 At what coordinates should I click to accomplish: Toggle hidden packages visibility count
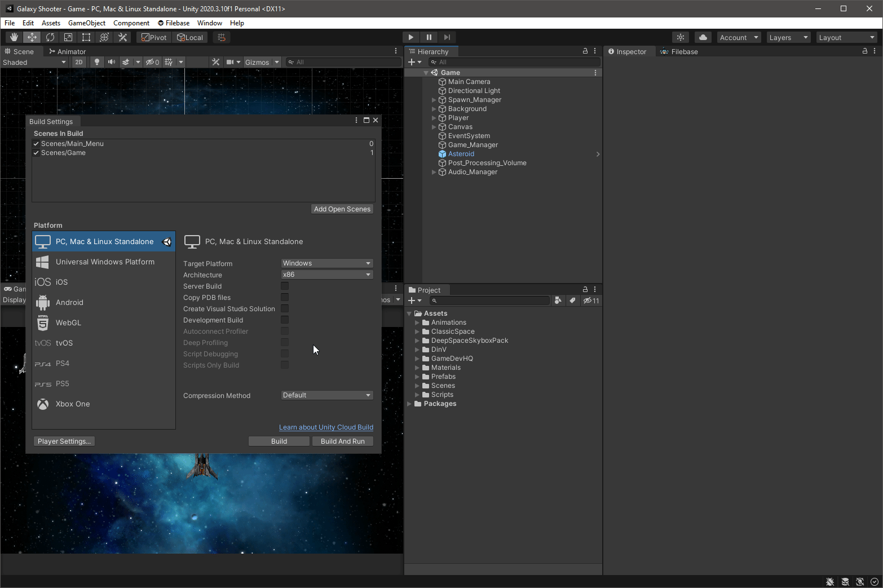tap(591, 300)
